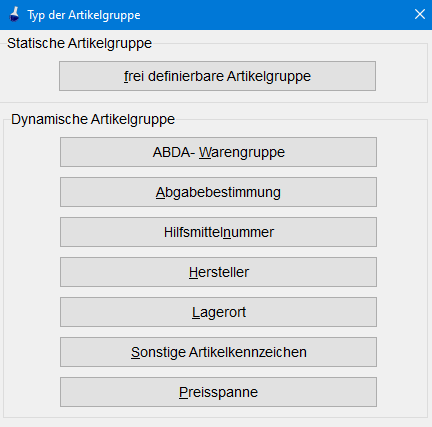Click the Dynamische Artikelgruppe group label
Viewport: 432px width, 427px height.
(x=93, y=119)
